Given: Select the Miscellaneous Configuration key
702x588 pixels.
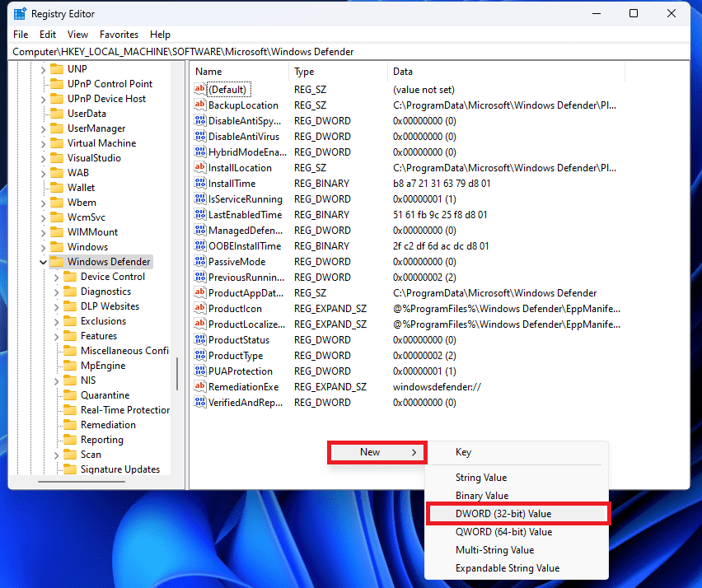Looking at the screenshot, I should pyautogui.click(x=124, y=351).
